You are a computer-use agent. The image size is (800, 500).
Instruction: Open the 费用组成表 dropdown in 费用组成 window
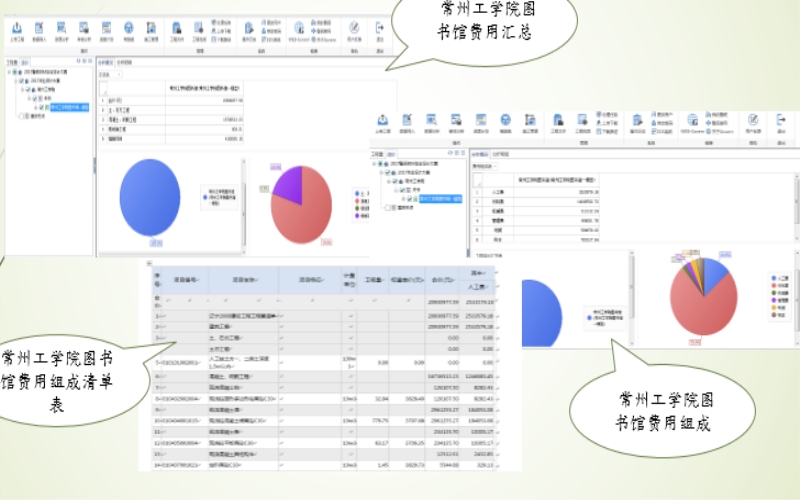click(485, 166)
